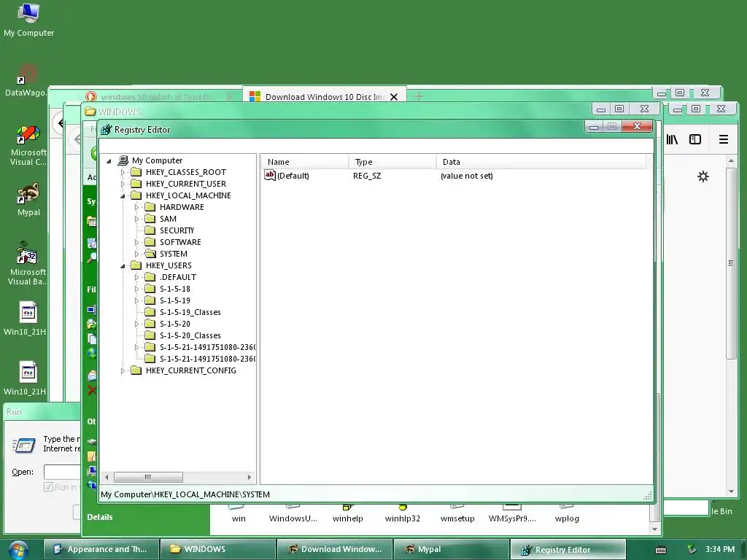747x560 pixels.
Task: Click the HKEY_CLASSES_ROOT folder icon
Action: [136, 172]
